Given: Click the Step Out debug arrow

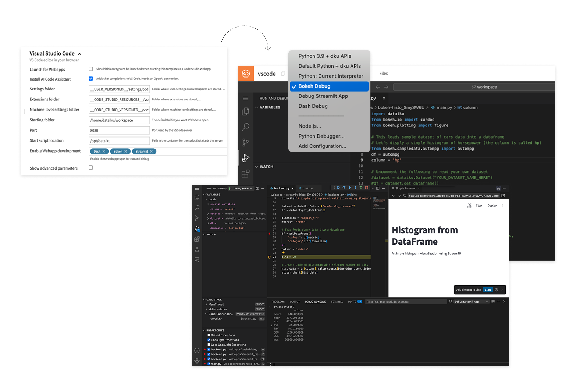Looking at the screenshot, I should [x=355, y=188].
